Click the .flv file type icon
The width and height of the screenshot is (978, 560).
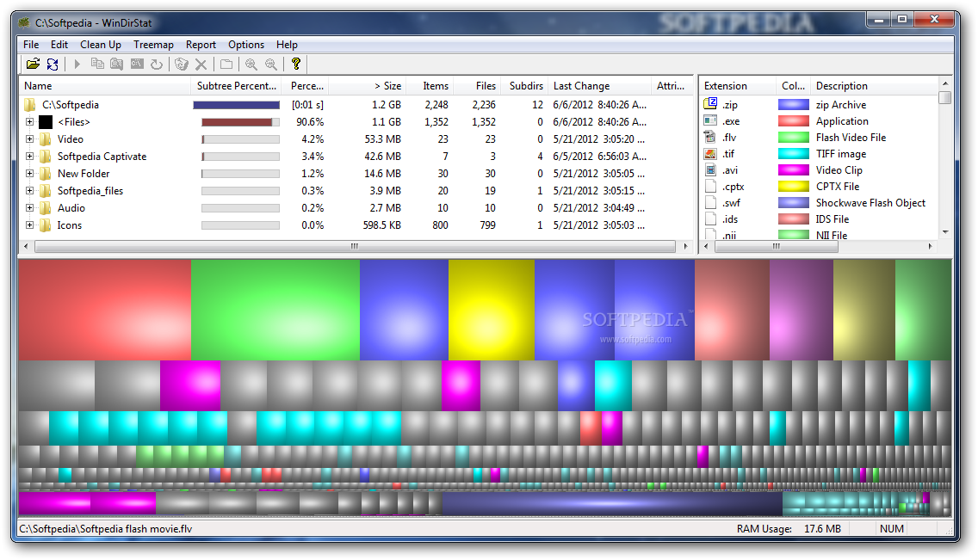pyautogui.click(x=710, y=137)
